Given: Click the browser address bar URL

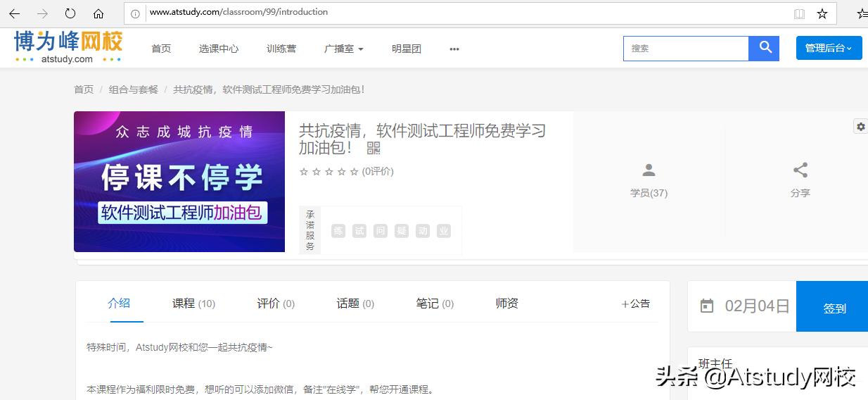Looking at the screenshot, I should [x=238, y=12].
